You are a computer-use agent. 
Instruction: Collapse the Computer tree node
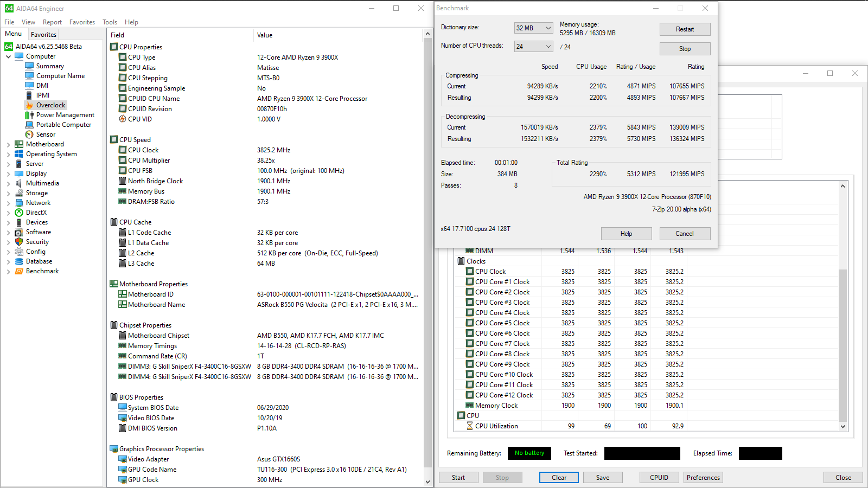[x=9, y=56]
